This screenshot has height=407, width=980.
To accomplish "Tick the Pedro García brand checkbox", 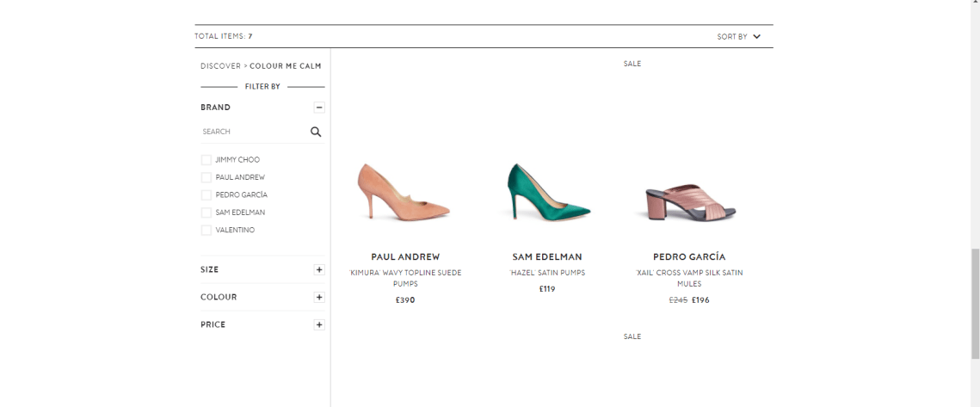I will (x=206, y=194).
